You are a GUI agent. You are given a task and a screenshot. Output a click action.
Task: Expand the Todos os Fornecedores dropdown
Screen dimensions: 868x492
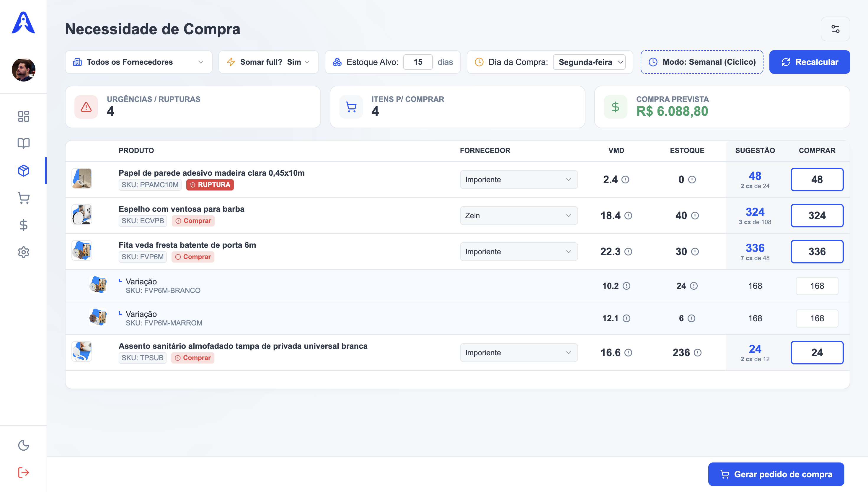click(138, 62)
